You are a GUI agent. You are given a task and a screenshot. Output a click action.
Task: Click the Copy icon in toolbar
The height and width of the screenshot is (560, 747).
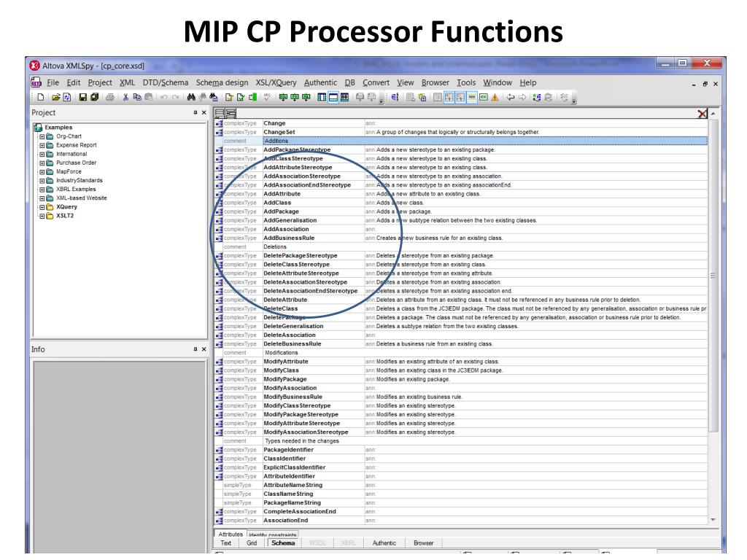pyautogui.click(x=137, y=97)
